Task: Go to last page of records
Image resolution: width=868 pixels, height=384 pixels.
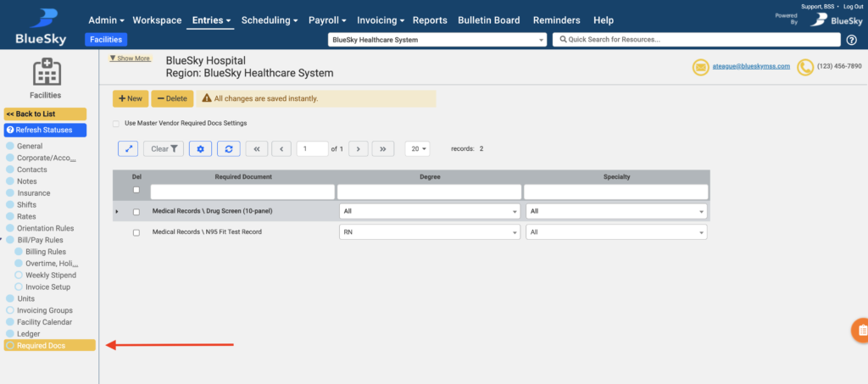Action: coord(383,148)
